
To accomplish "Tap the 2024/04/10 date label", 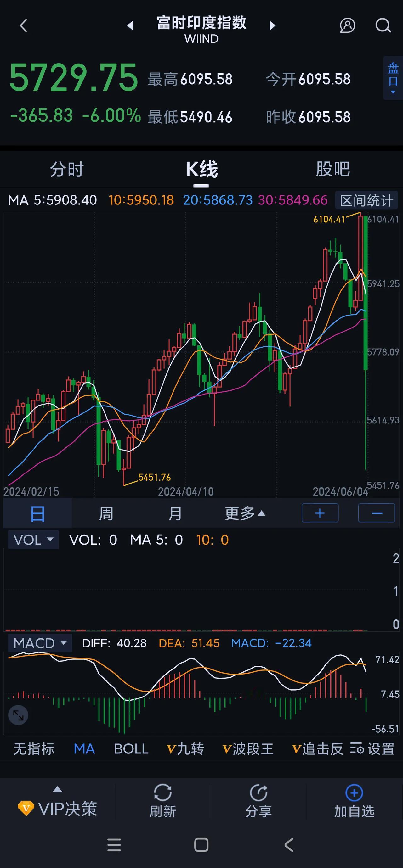I will click(186, 492).
